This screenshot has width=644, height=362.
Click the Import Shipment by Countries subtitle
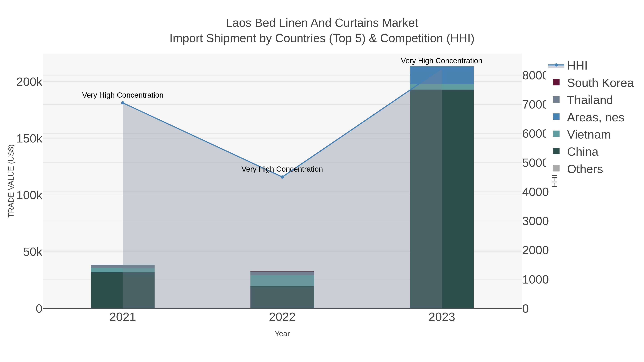322,38
